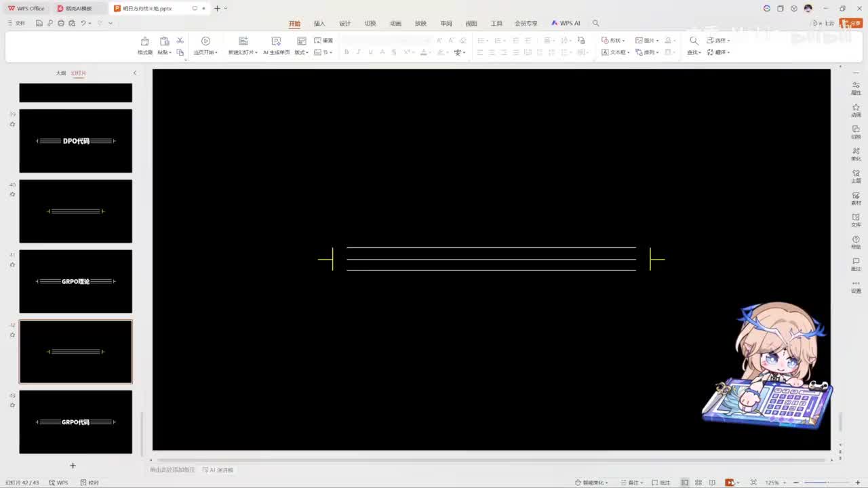The width and height of the screenshot is (868, 488).
Task: Open the Animations (动画) ribbon tab
Action: tap(395, 23)
